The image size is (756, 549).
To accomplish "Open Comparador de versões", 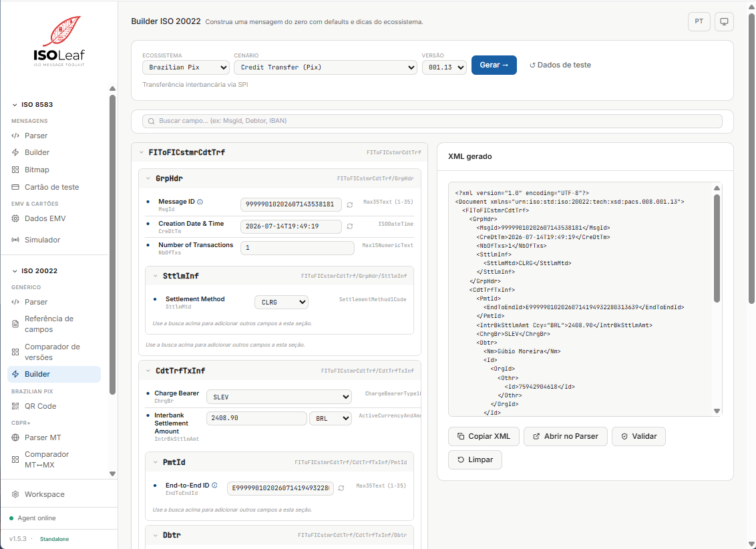I will [x=54, y=352].
